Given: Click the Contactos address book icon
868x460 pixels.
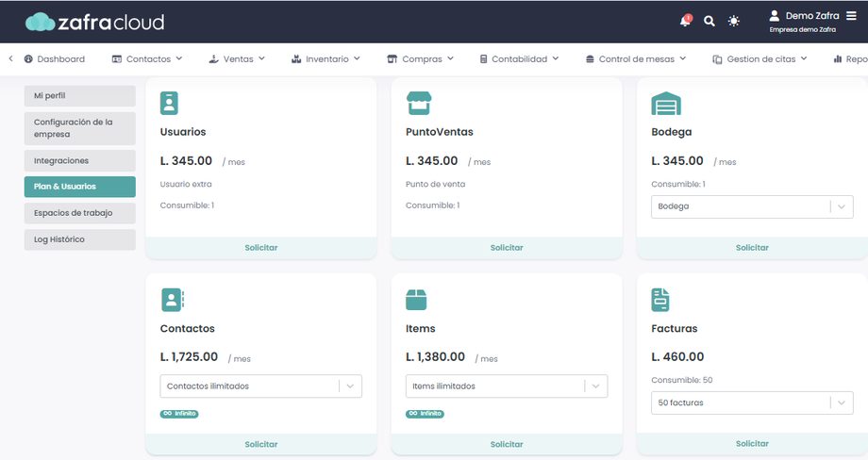Looking at the screenshot, I should point(172,300).
